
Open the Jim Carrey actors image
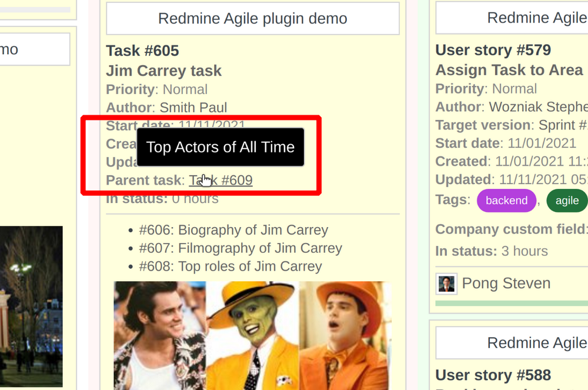coord(253,335)
